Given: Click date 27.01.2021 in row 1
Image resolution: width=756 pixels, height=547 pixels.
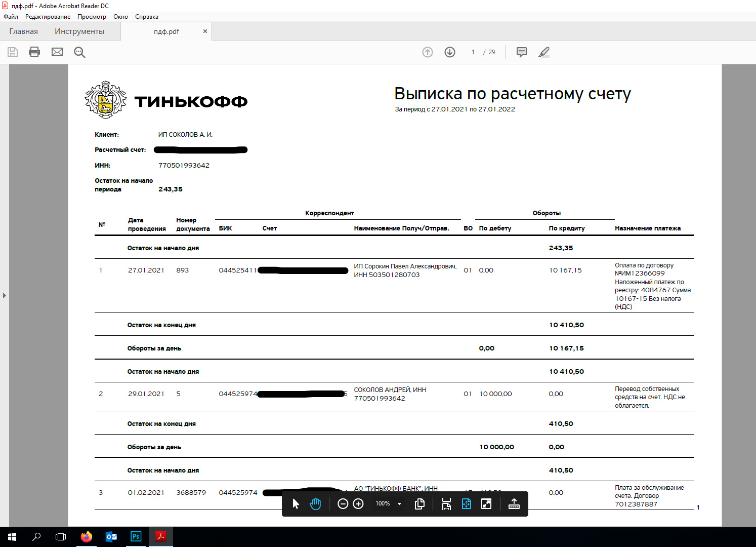Looking at the screenshot, I should coord(146,270).
